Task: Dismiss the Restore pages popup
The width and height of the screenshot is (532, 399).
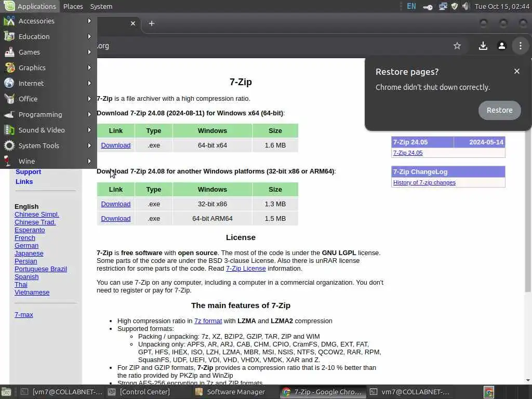Action: pyautogui.click(x=517, y=71)
